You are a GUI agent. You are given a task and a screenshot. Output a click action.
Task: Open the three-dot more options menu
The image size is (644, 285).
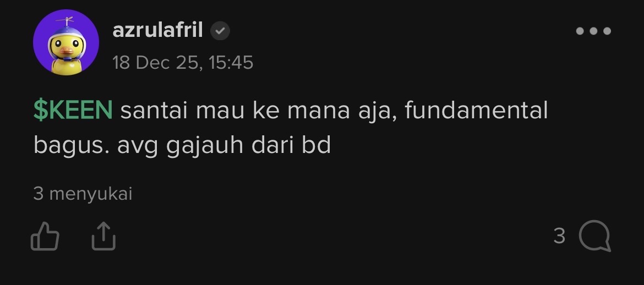coord(593,31)
